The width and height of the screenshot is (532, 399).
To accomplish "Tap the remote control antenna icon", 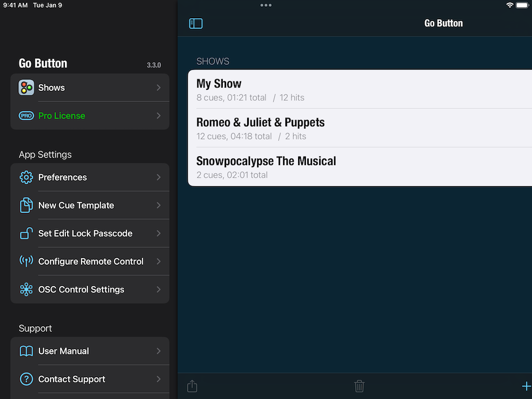I will [26, 262].
